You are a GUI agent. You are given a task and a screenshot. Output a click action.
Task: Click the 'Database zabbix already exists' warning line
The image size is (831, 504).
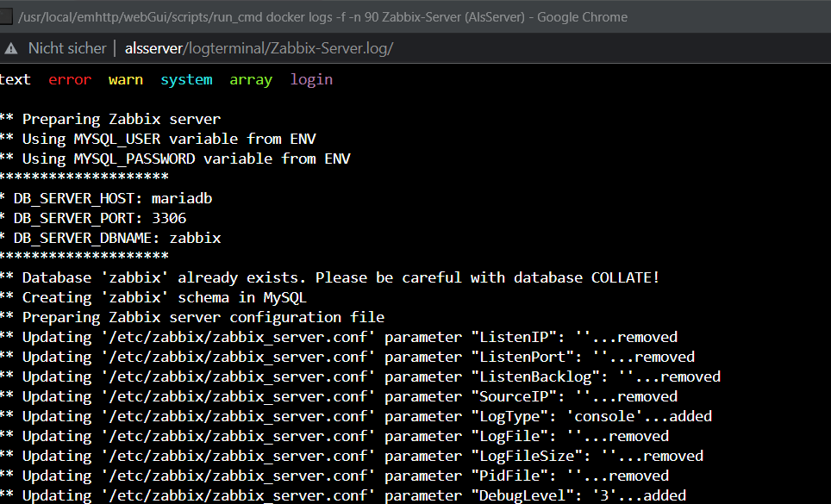pos(329,278)
